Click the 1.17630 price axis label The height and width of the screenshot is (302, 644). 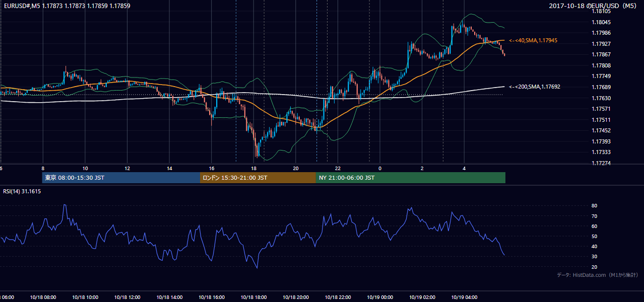(601, 98)
